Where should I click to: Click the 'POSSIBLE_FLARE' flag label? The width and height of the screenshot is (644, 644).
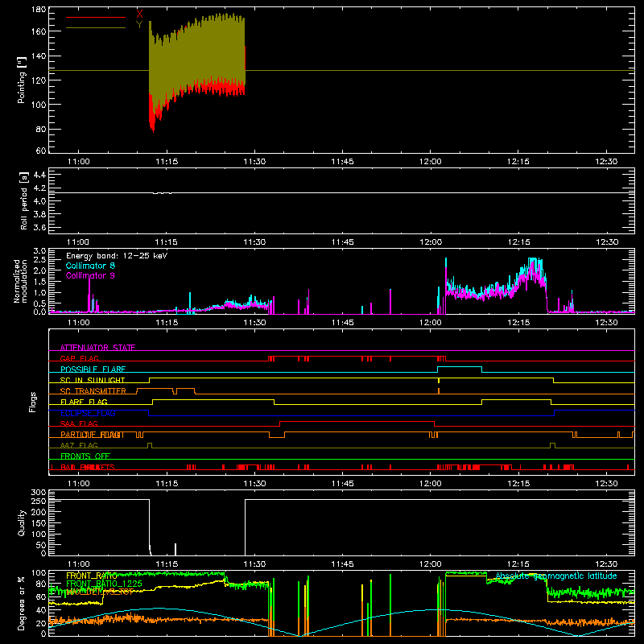coord(93,369)
